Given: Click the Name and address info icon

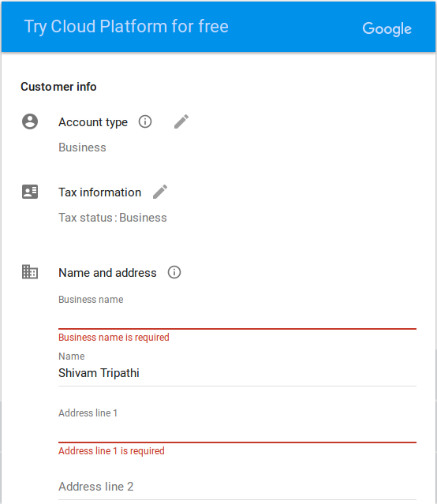Looking at the screenshot, I should (x=174, y=272).
